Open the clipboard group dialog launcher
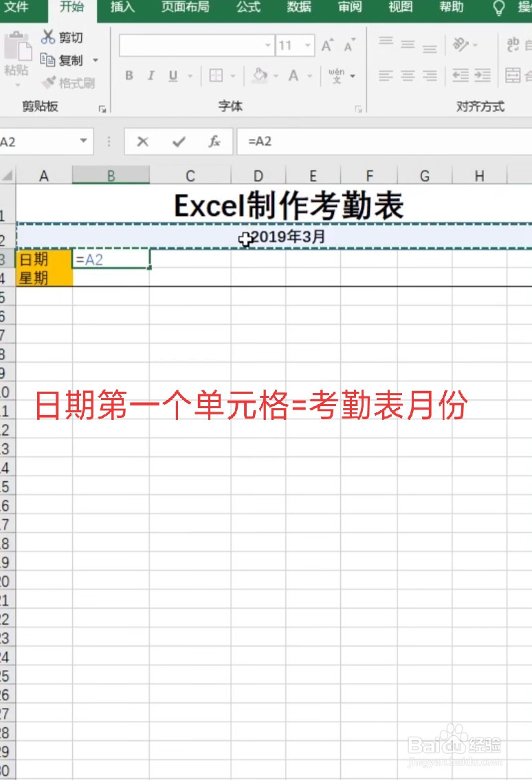 [x=102, y=109]
